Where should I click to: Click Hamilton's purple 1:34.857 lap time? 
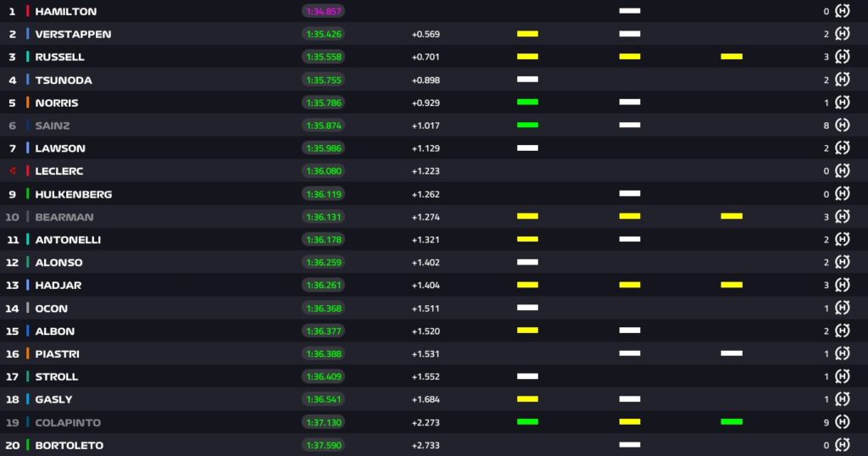323,12
